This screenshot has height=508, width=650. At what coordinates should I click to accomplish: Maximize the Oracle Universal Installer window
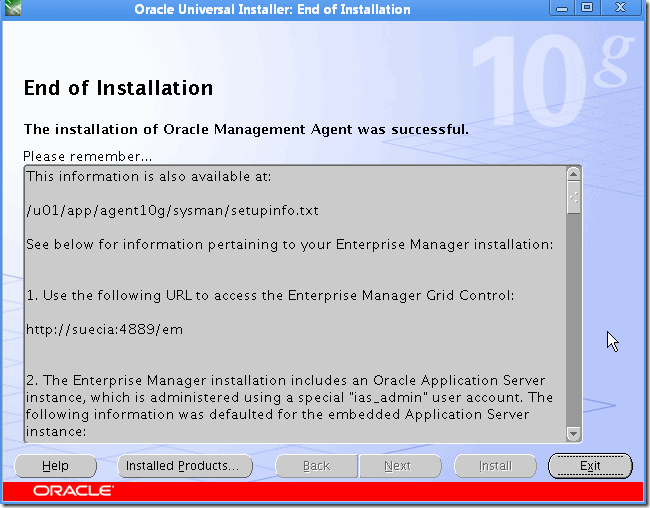(587, 8)
